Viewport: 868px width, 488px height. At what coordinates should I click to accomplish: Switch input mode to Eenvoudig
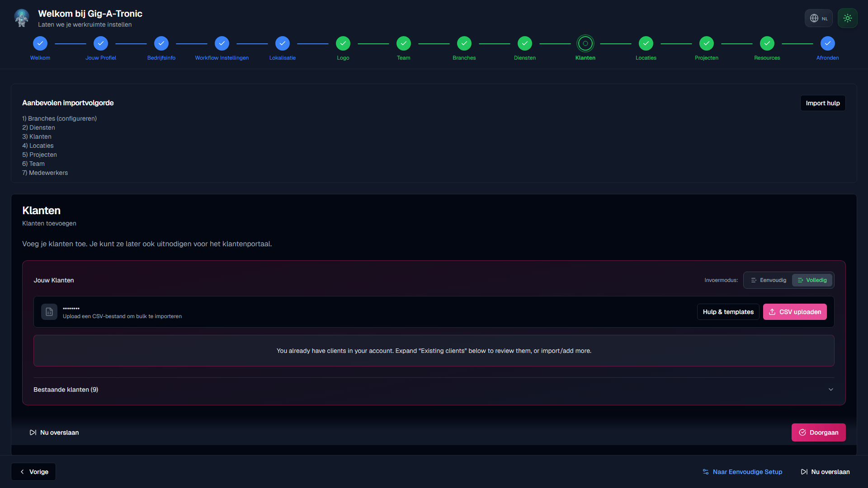coord(769,280)
